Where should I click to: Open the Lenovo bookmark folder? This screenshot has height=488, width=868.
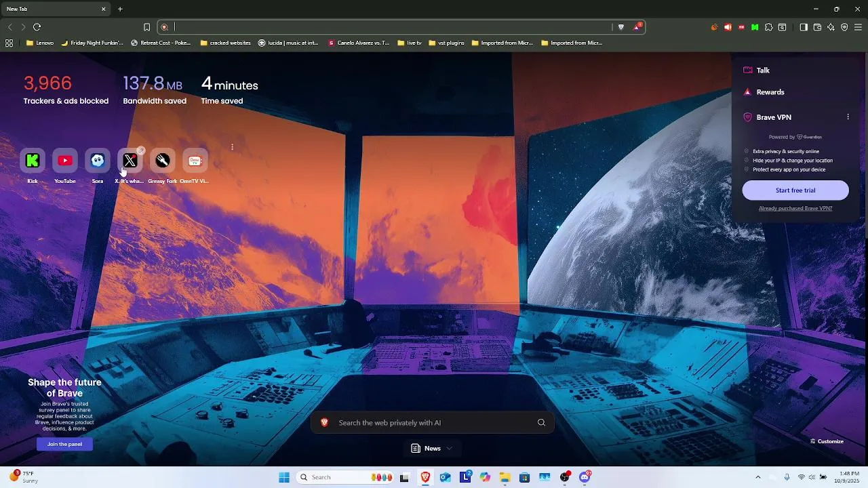tap(40, 43)
